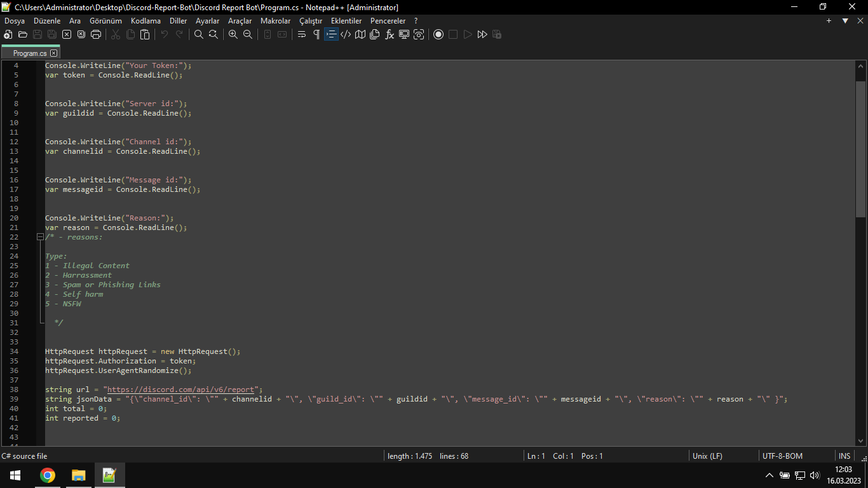This screenshot has width=868, height=488.
Task: Toggle the highlighted indent guide icon
Action: 331,34
